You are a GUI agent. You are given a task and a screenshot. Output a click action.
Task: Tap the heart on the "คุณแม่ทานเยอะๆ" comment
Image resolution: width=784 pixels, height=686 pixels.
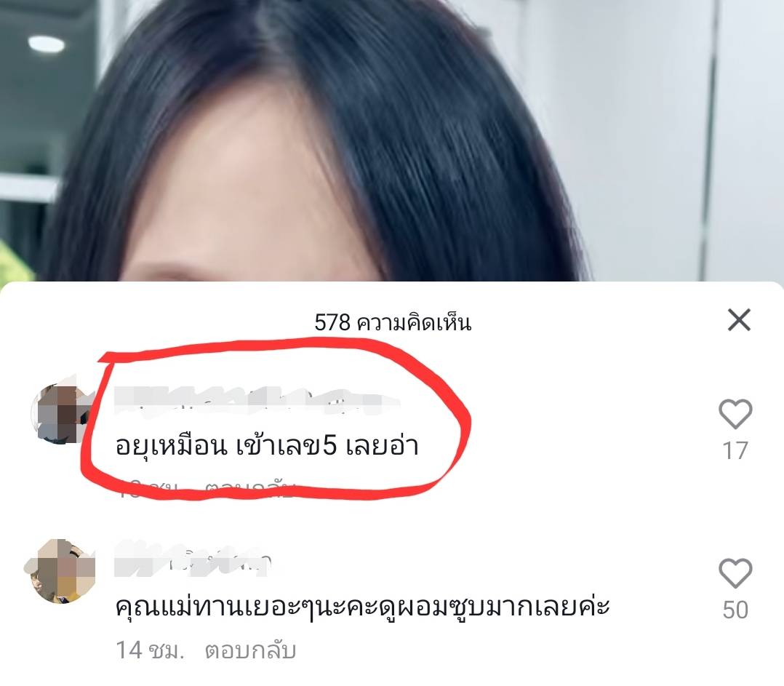[735, 573]
